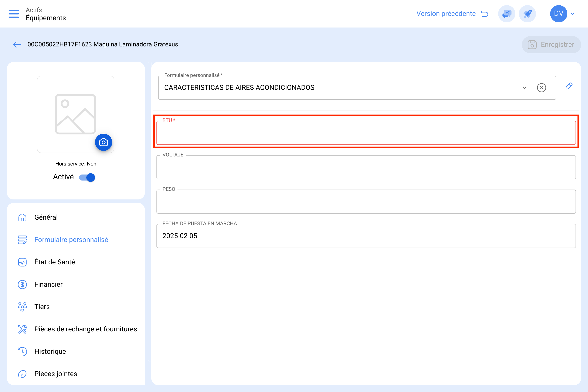This screenshot has width=588, height=392.
Task: Upload a photo with camera button
Action: coord(103,142)
